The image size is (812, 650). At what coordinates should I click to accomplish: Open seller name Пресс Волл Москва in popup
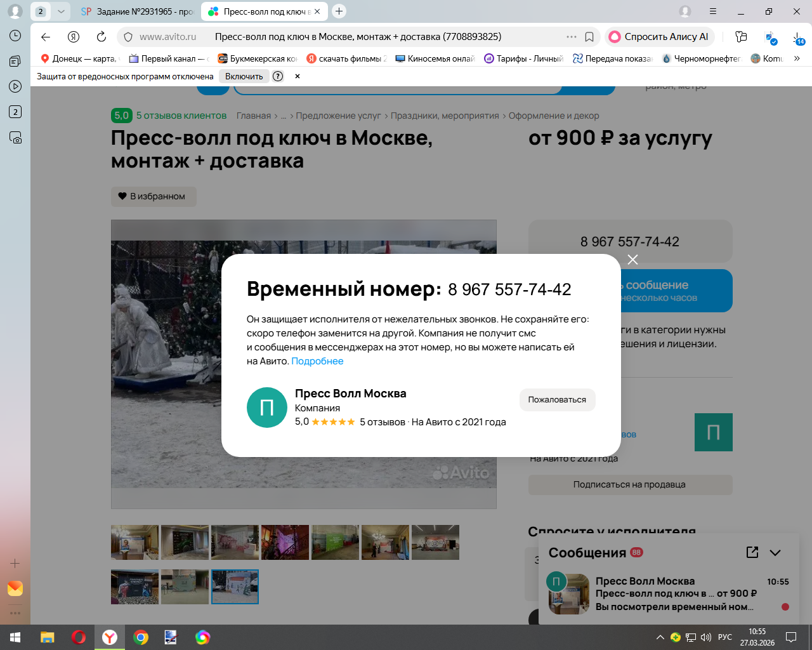click(351, 394)
